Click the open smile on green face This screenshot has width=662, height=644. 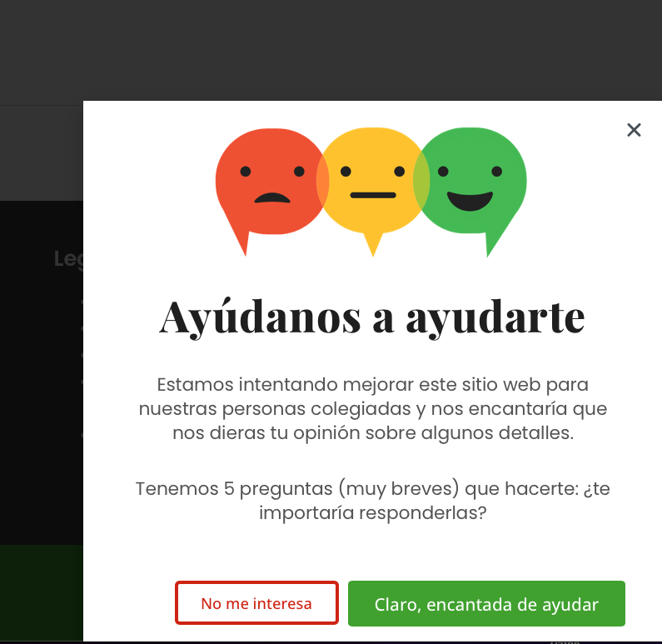point(470,200)
